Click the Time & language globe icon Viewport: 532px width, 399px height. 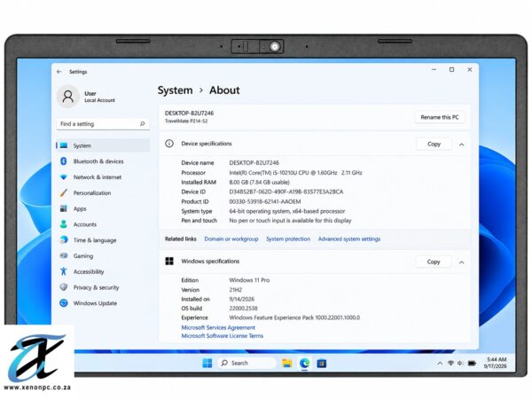coord(64,240)
